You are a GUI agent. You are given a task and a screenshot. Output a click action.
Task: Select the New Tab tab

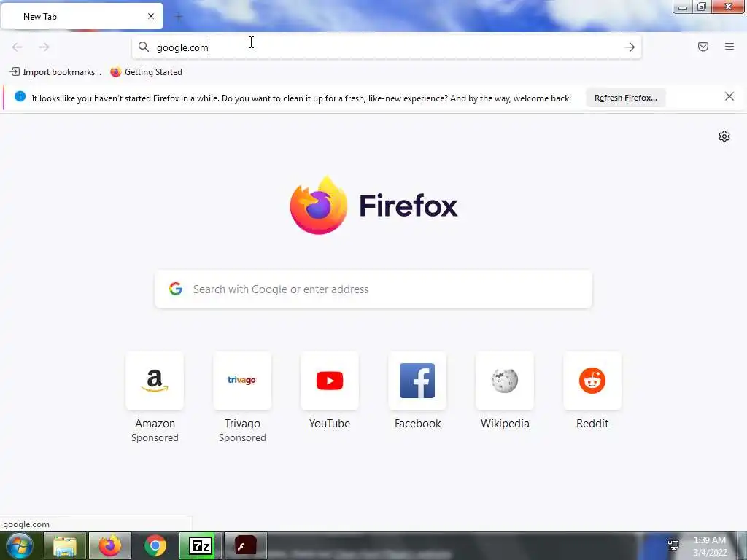[x=82, y=16]
